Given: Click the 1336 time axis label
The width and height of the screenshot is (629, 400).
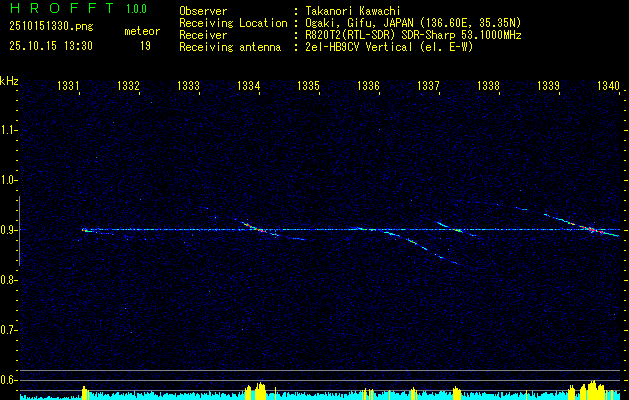Looking at the screenshot, I should coord(368,85).
